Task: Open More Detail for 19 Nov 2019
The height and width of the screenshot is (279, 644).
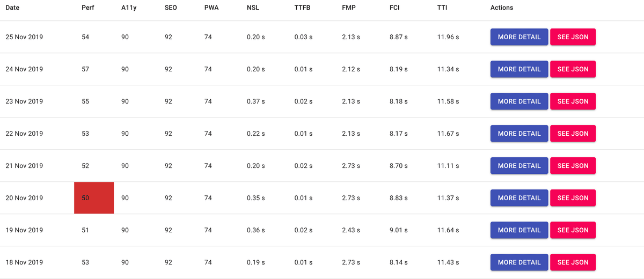Action: (x=519, y=230)
